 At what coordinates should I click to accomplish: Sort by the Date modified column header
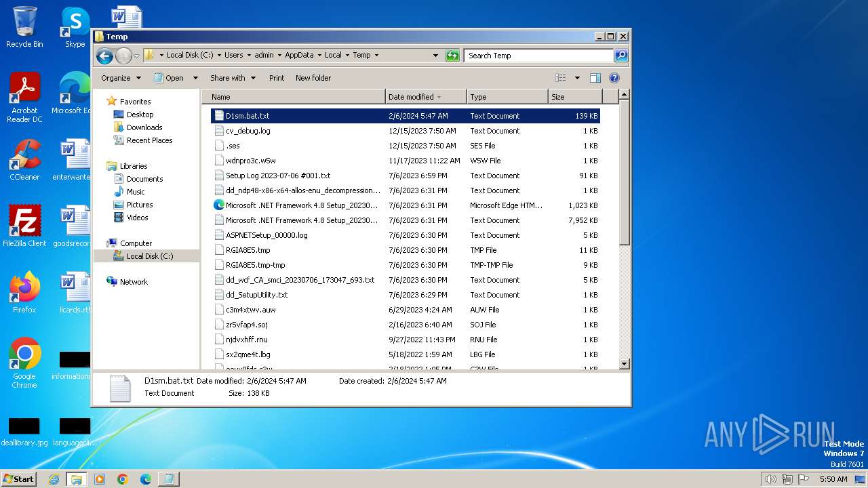pos(426,97)
